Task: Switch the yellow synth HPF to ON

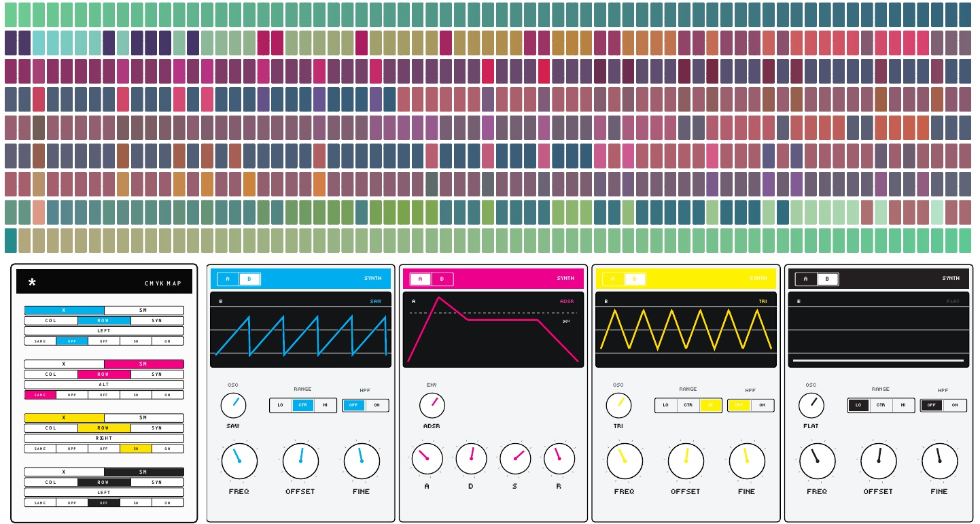Action: pos(762,405)
